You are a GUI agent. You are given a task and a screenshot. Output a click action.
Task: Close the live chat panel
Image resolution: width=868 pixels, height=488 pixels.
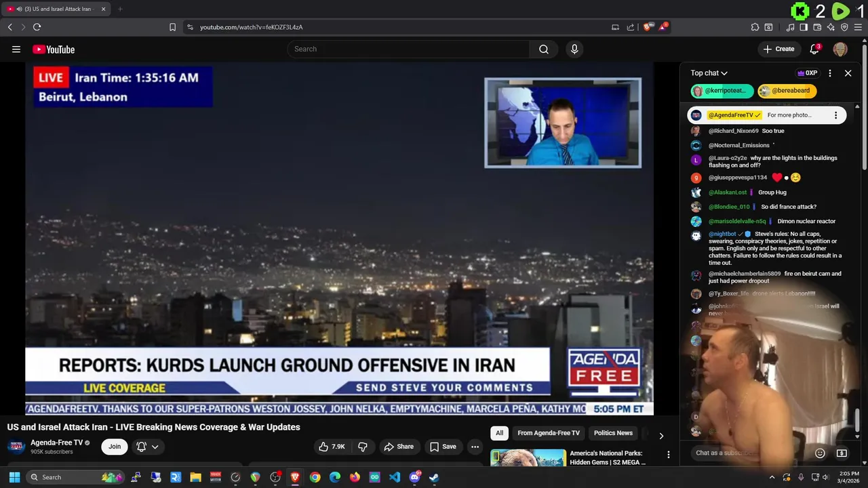pyautogui.click(x=848, y=73)
